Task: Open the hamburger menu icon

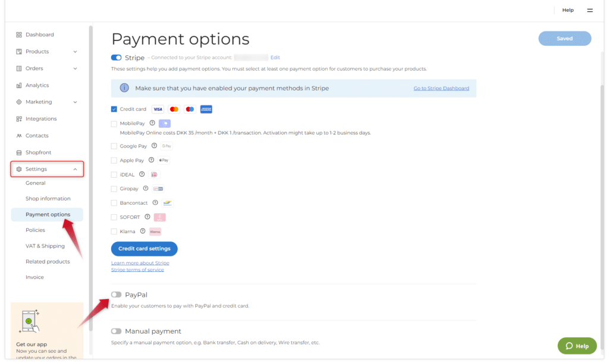Action: (x=590, y=10)
